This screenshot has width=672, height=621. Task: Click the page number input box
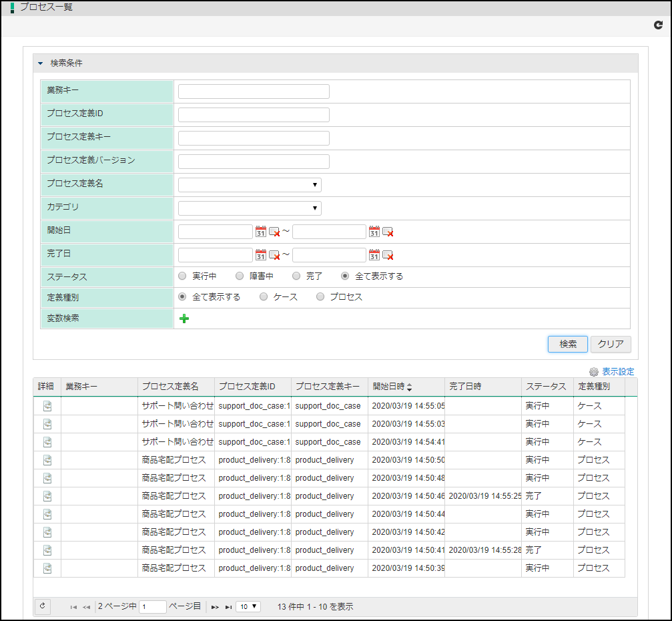coord(153,607)
